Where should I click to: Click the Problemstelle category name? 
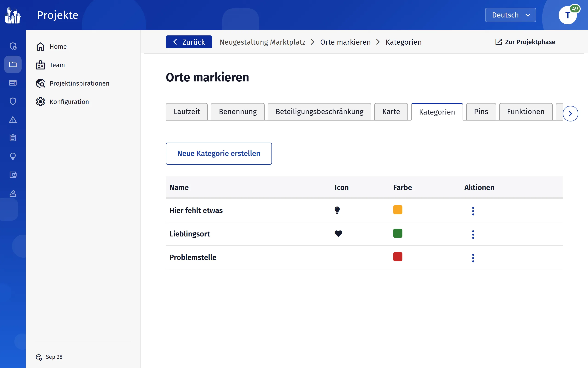coord(193,257)
